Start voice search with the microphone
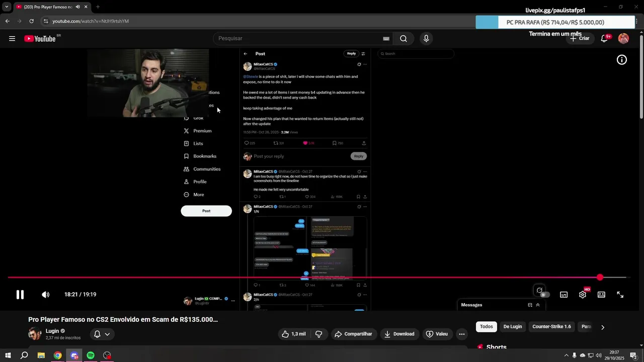The image size is (644, 362). tap(426, 39)
